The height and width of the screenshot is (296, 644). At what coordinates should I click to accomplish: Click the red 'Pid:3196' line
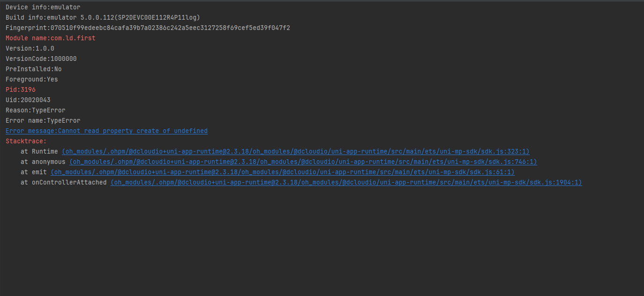pyautogui.click(x=21, y=89)
